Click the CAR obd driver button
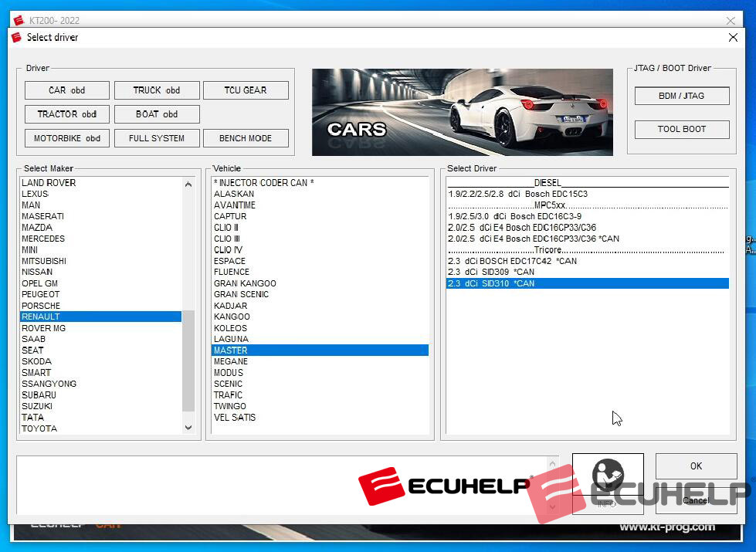 (67, 90)
